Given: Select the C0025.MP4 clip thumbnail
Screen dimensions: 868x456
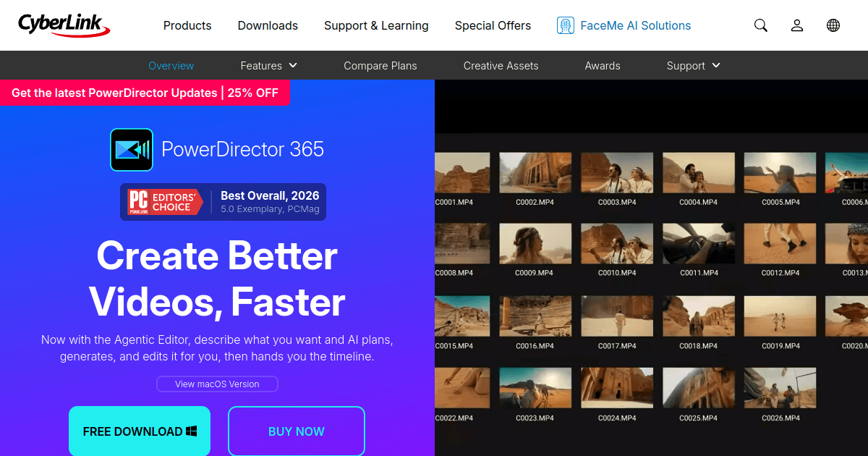Looking at the screenshot, I should 699,388.
